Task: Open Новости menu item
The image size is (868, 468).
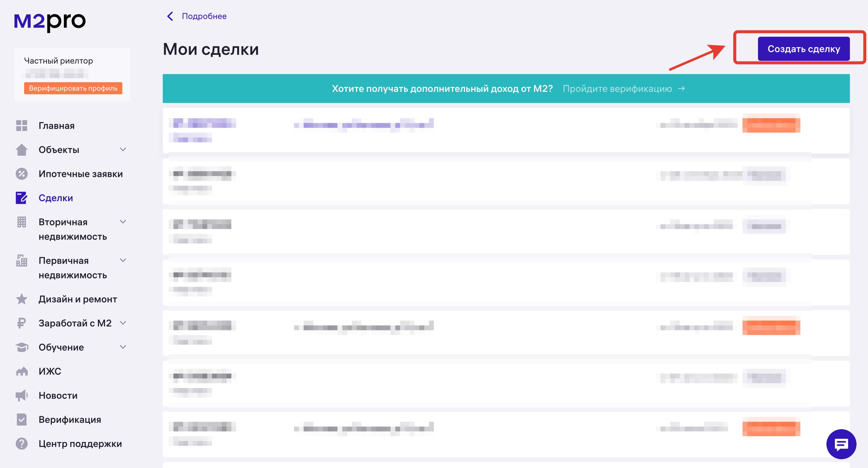Action: tap(58, 395)
